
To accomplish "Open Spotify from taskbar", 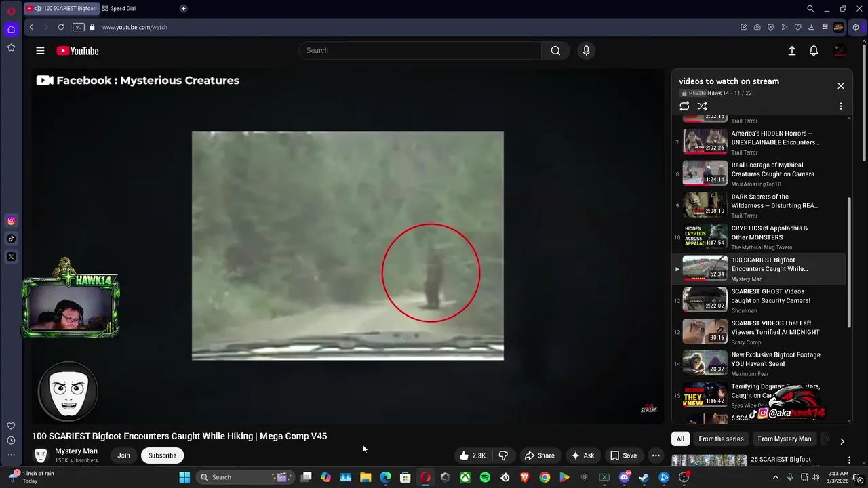I will (x=485, y=477).
